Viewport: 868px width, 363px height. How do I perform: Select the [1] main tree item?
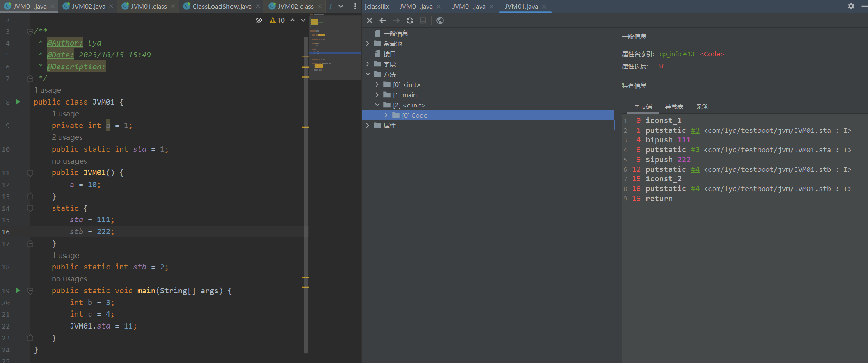pyautogui.click(x=400, y=95)
